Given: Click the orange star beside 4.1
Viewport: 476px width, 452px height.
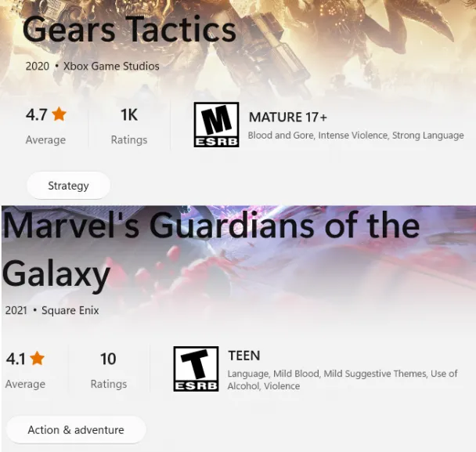Looking at the screenshot, I should (38, 359).
